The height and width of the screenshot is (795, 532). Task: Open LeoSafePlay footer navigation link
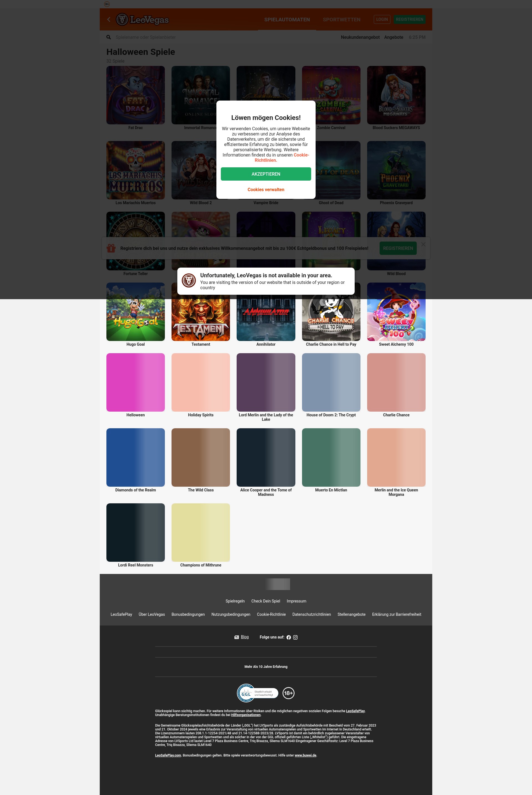121,614
